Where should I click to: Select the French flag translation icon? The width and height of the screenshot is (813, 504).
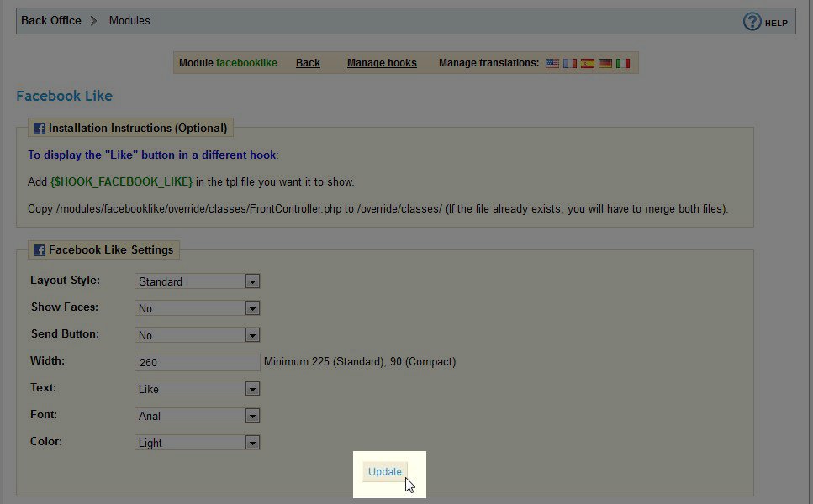pyautogui.click(x=570, y=63)
